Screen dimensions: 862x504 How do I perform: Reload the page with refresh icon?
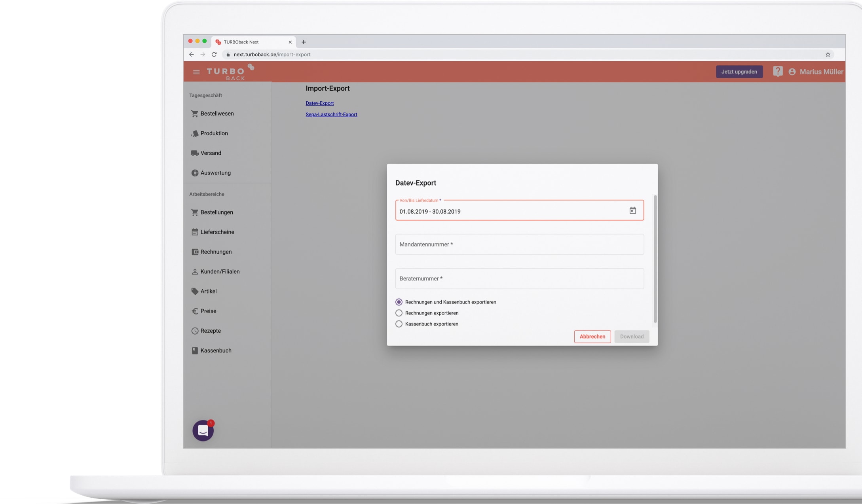[x=214, y=55]
